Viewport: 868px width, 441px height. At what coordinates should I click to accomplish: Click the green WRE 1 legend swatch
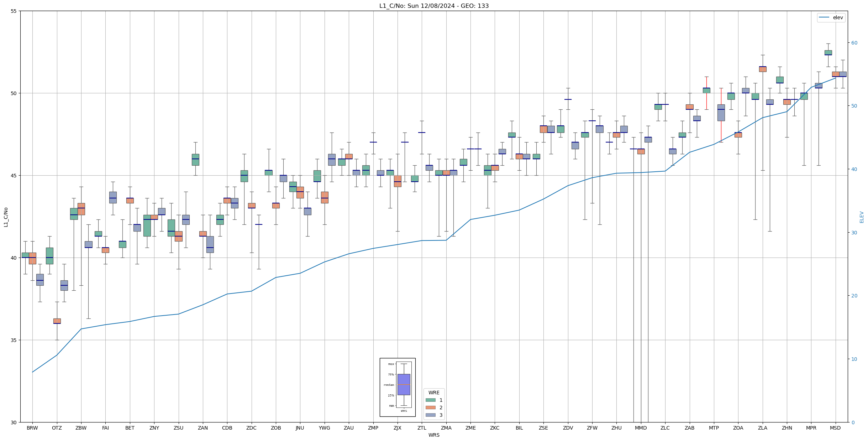click(x=430, y=400)
